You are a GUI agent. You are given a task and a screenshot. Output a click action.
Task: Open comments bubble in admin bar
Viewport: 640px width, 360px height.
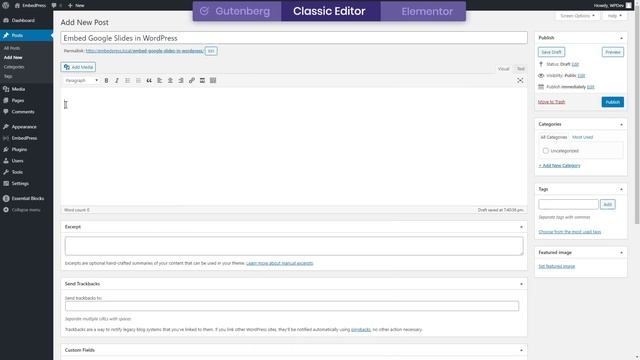tap(56, 5)
